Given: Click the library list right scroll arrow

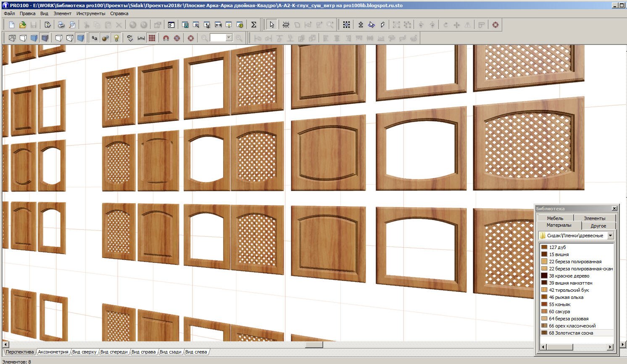Looking at the screenshot, I should 610,347.
